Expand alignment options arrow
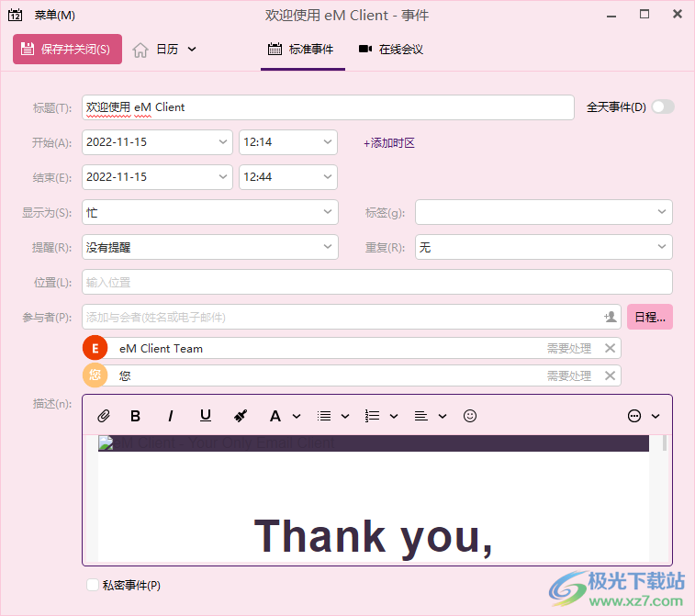The height and width of the screenshot is (616, 695). coord(443,416)
